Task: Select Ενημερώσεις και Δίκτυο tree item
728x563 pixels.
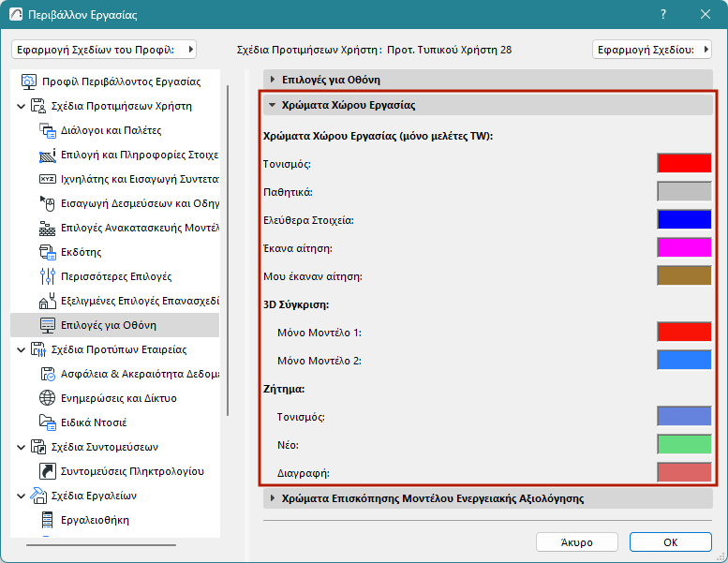Action: [119, 398]
